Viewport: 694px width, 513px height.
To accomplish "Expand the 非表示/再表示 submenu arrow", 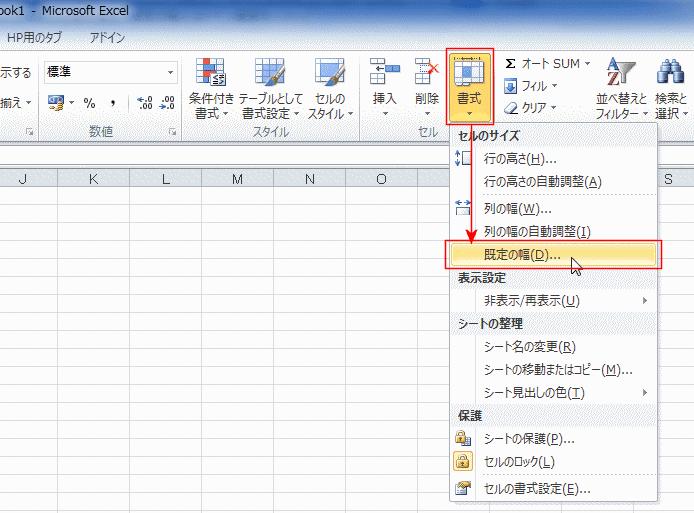I will (x=645, y=301).
